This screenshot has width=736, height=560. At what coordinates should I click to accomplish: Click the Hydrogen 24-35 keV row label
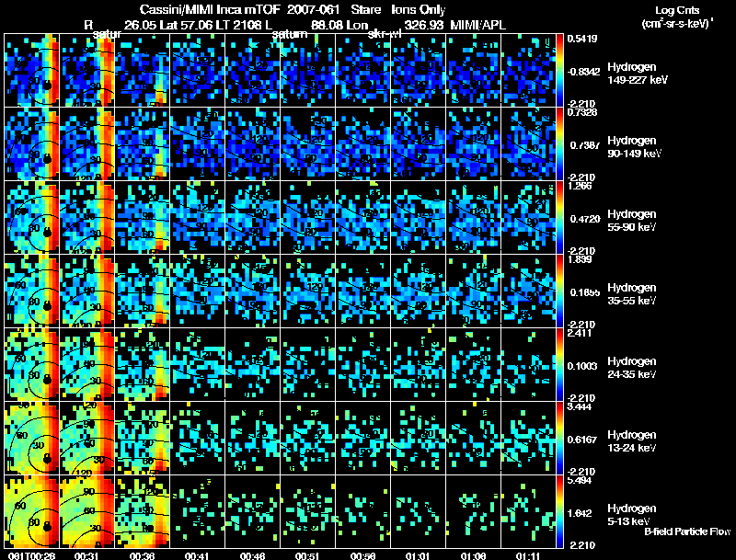631,368
